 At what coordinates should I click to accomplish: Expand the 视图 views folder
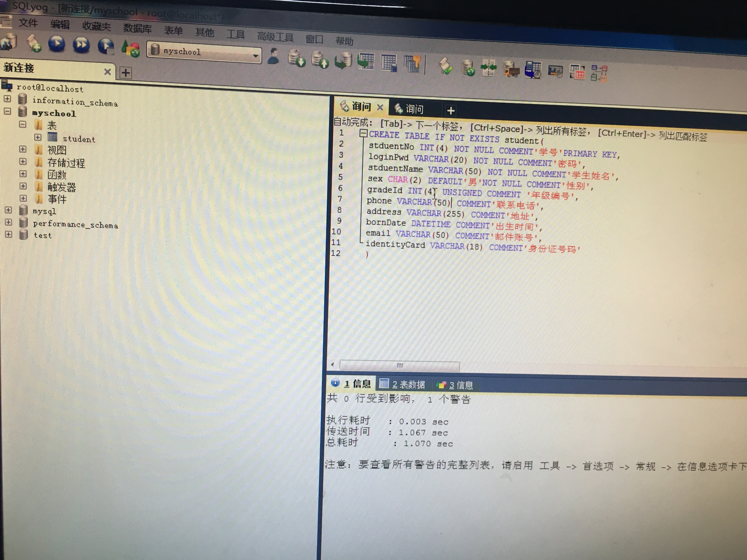[23, 149]
